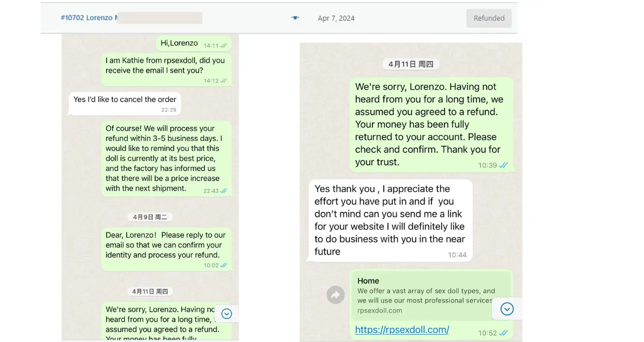Click the 4月11日 周四 divider in right chat
The width and height of the screenshot is (644, 342).
click(x=411, y=64)
